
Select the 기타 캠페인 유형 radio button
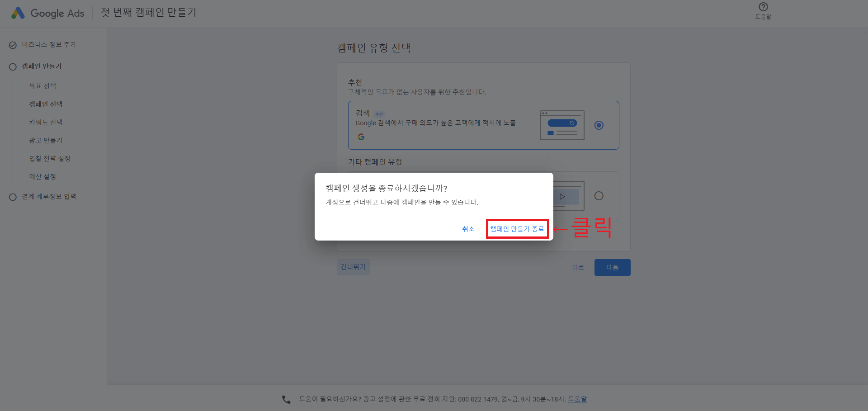coord(599,196)
